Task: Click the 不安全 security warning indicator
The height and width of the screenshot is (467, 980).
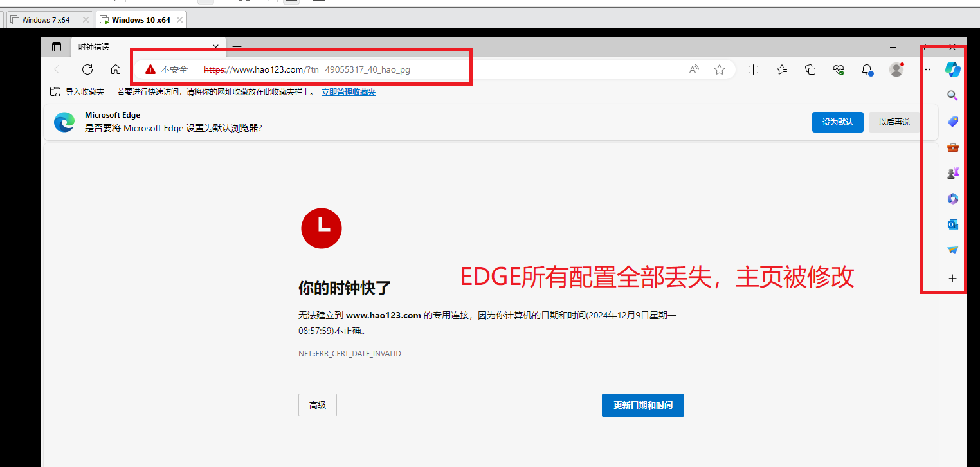Action: [x=167, y=69]
